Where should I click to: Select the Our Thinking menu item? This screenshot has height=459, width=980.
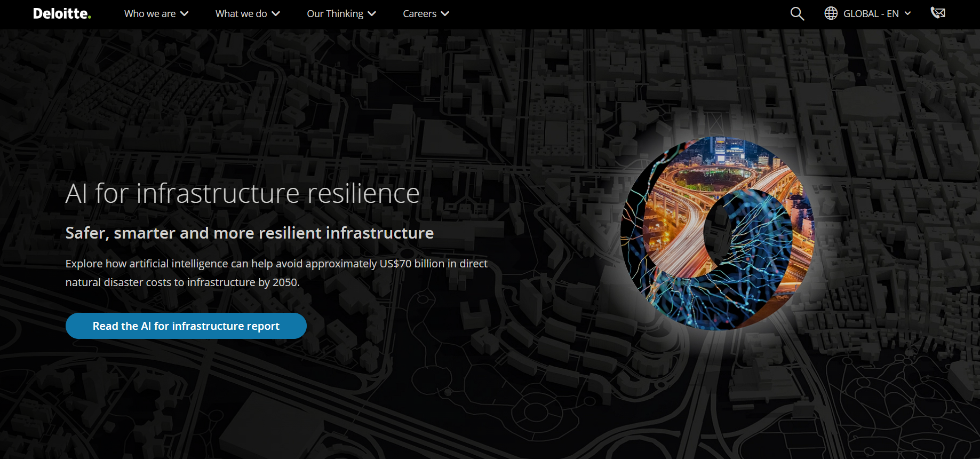[335, 14]
